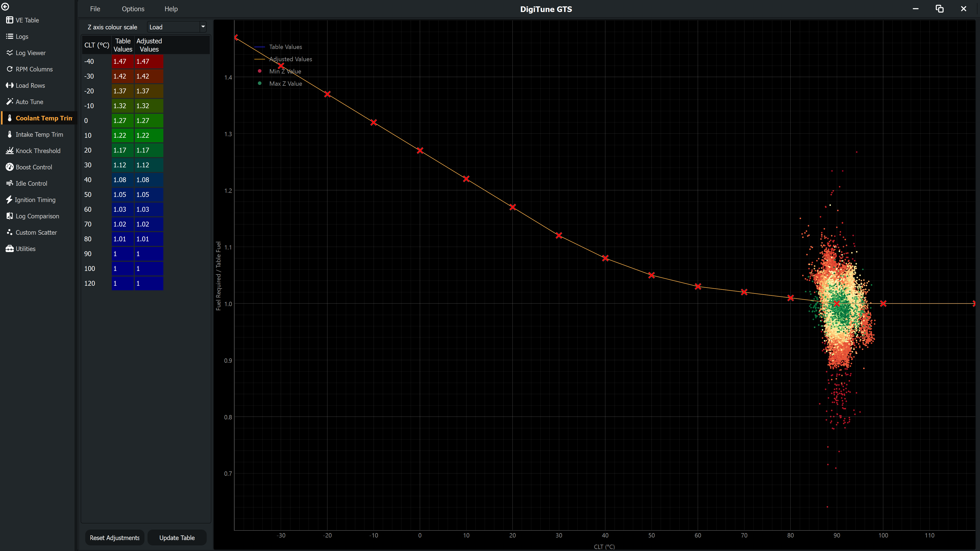This screenshot has height=551, width=980.
Task: Click the Table Values column header
Action: click(x=123, y=45)
